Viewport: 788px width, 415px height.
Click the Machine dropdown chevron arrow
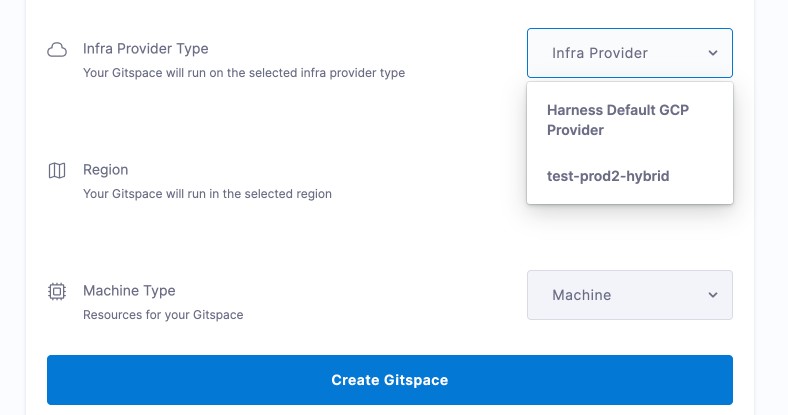712,295
